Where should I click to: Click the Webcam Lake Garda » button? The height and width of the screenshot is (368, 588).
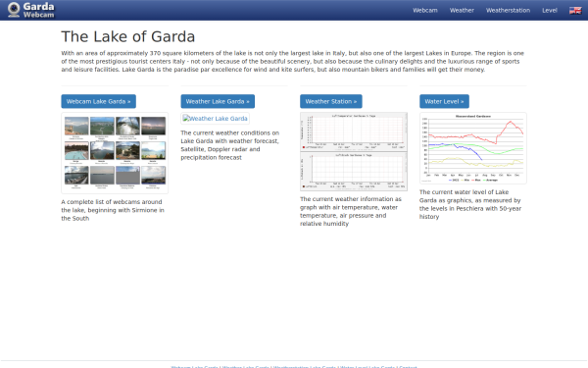tap(99, 101)
